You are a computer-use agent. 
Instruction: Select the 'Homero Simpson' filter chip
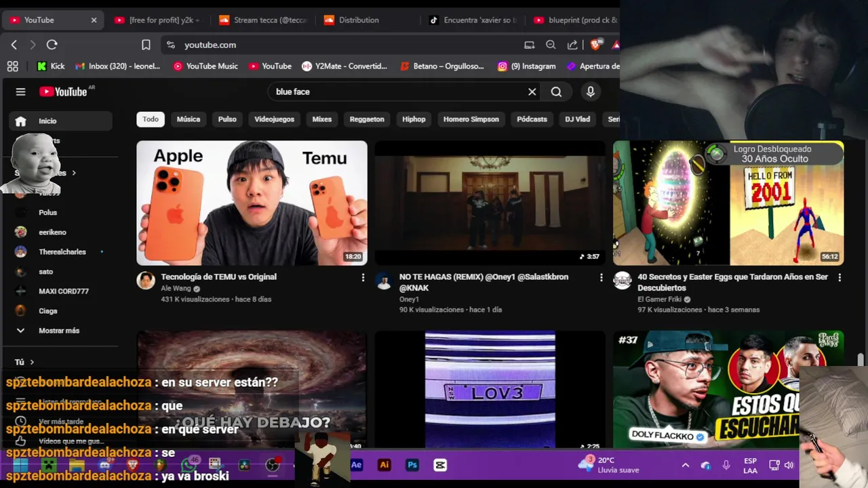[x=471, y=119]
